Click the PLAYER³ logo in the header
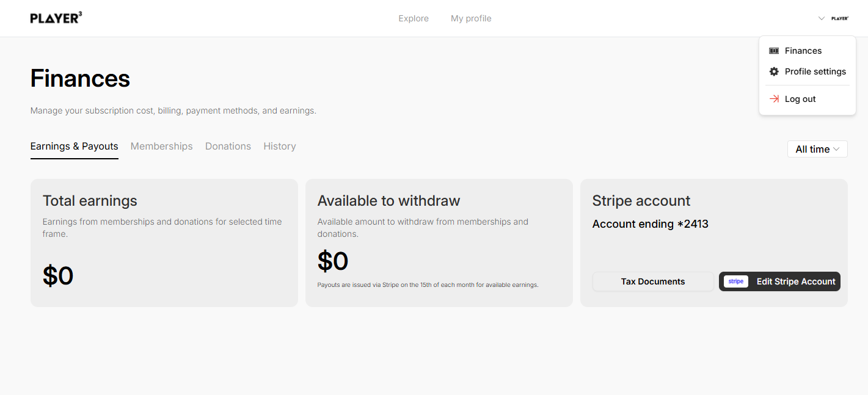The width and height of the screenshot is (868, 395). (56, 18)
